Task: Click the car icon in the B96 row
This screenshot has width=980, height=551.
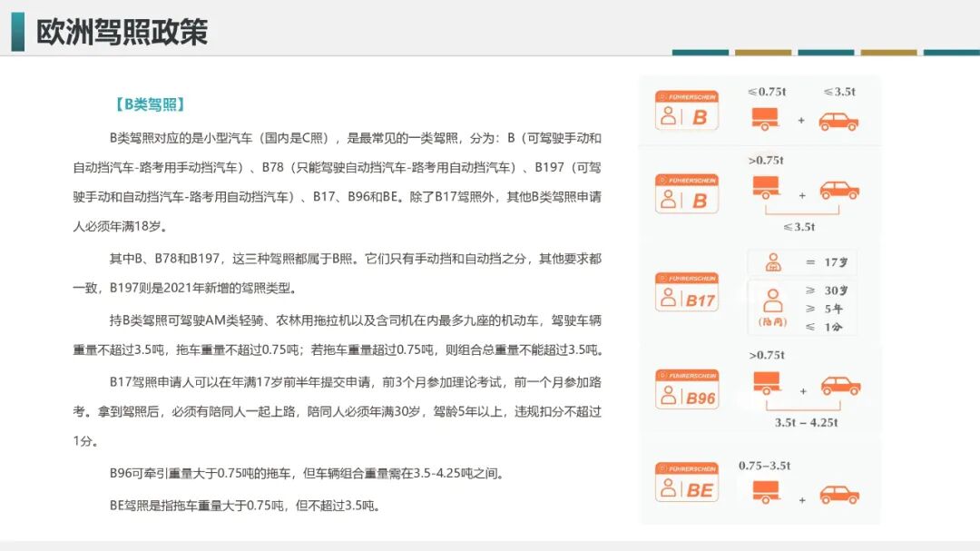Action: point(840,386)
